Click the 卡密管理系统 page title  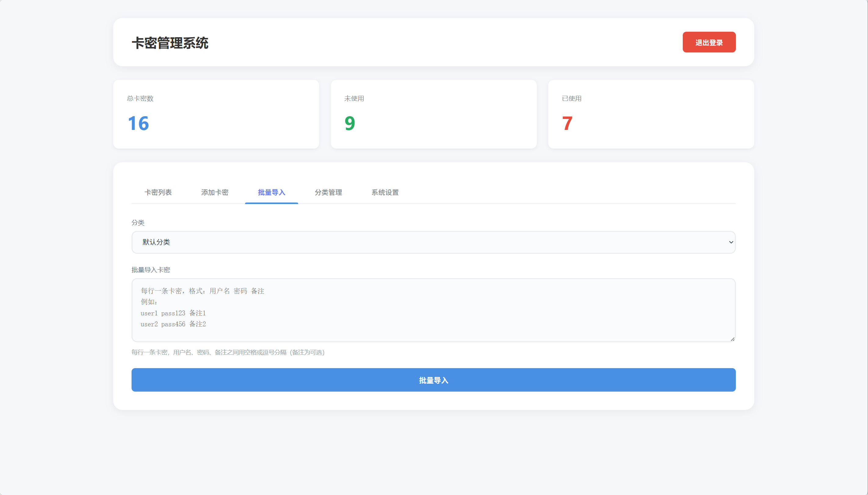pyautogui.click(x=170, y=43)
